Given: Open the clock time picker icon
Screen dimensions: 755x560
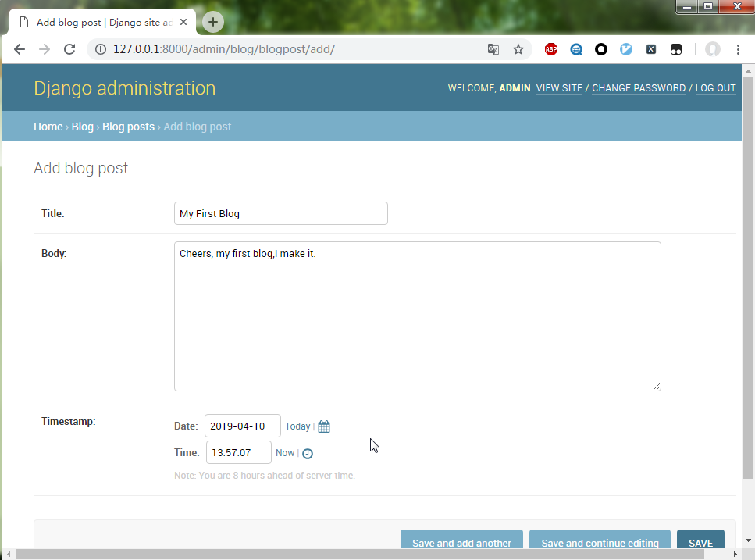Looking at the screenshot, I should point(308,454).
